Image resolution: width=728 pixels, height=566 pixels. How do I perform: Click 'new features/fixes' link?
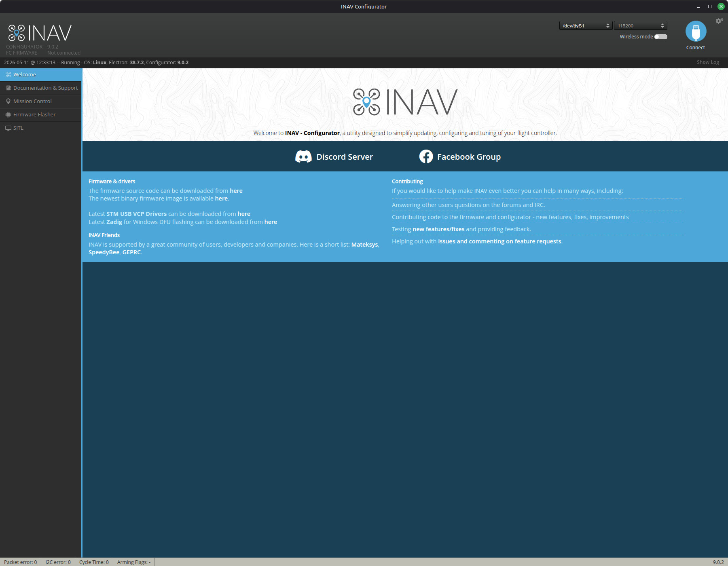point(438,229)
